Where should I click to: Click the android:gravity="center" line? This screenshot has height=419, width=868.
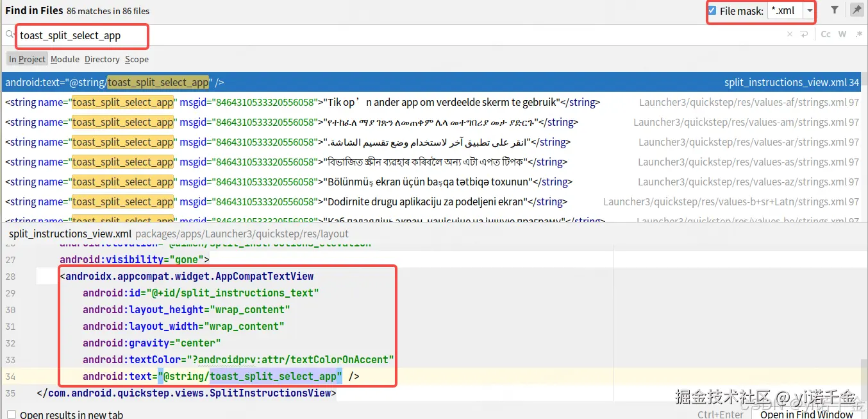point(152,343)
